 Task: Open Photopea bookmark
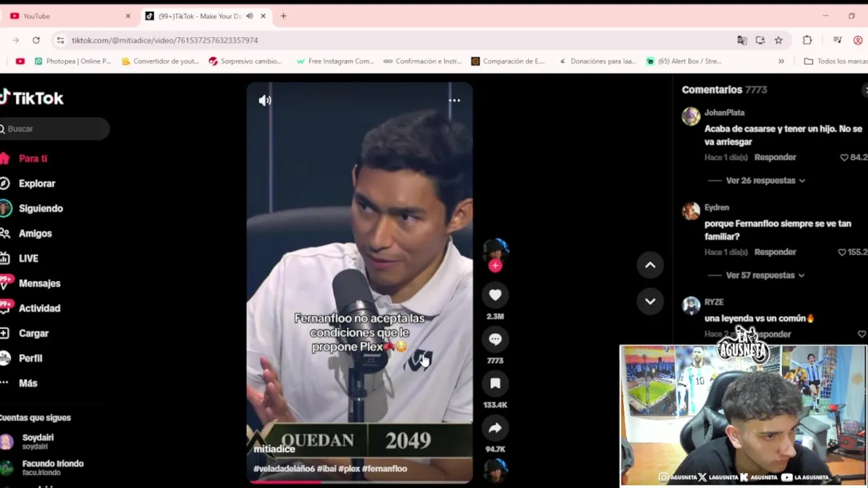73,61
